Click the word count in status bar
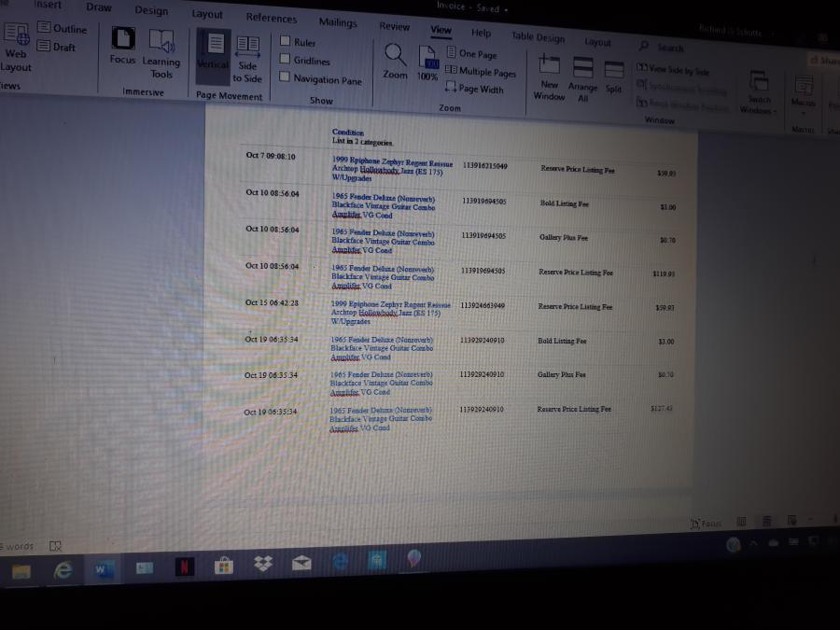The image size is (840, 630). (x=17, y=546)
